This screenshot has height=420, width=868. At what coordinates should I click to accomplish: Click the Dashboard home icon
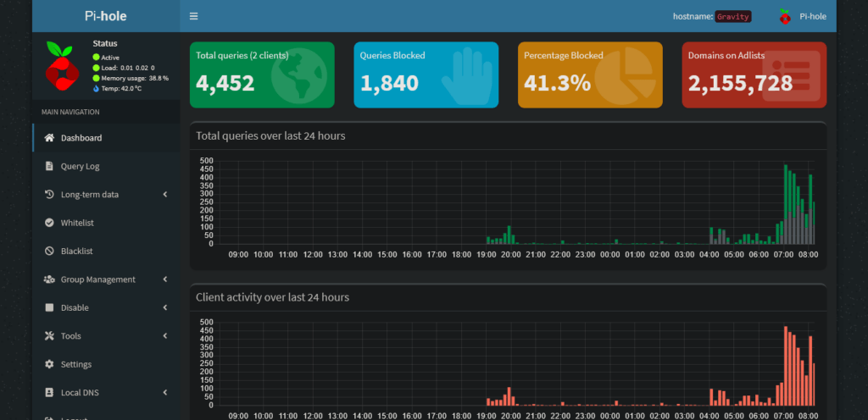[x=49, y=138]
